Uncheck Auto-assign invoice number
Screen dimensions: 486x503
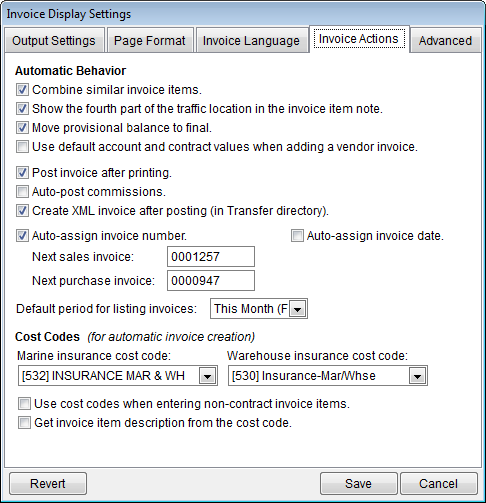click(x=22, y=236)
